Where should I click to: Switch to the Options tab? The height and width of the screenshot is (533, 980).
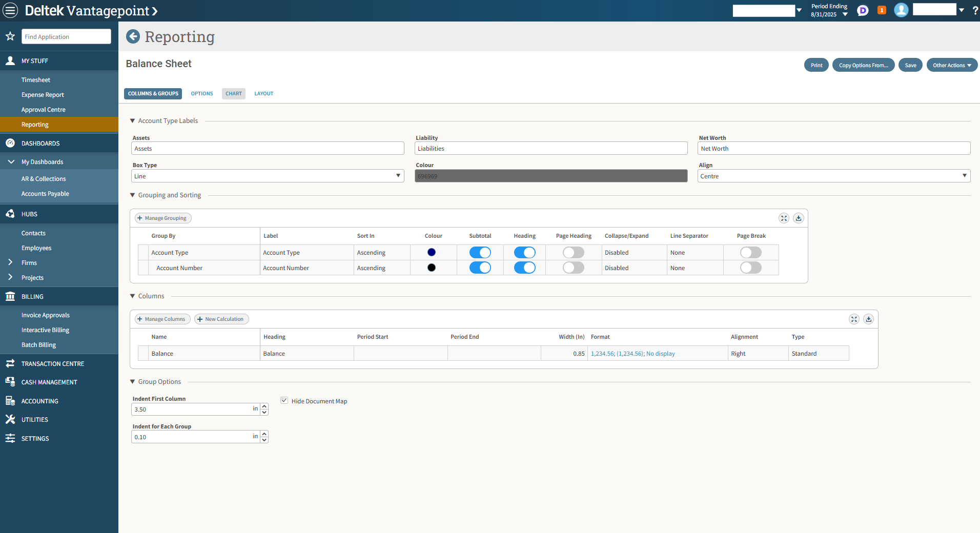202,94
